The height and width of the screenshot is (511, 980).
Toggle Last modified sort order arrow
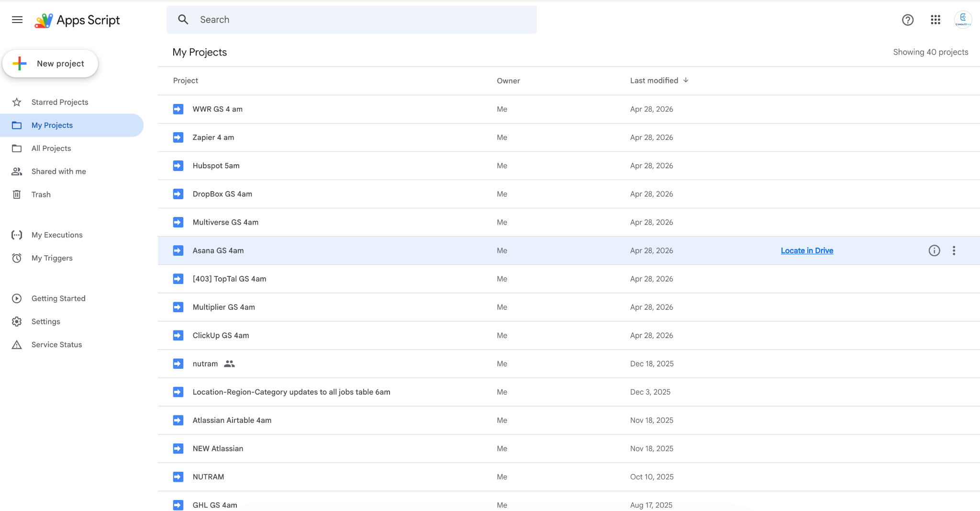click(686, 80)
